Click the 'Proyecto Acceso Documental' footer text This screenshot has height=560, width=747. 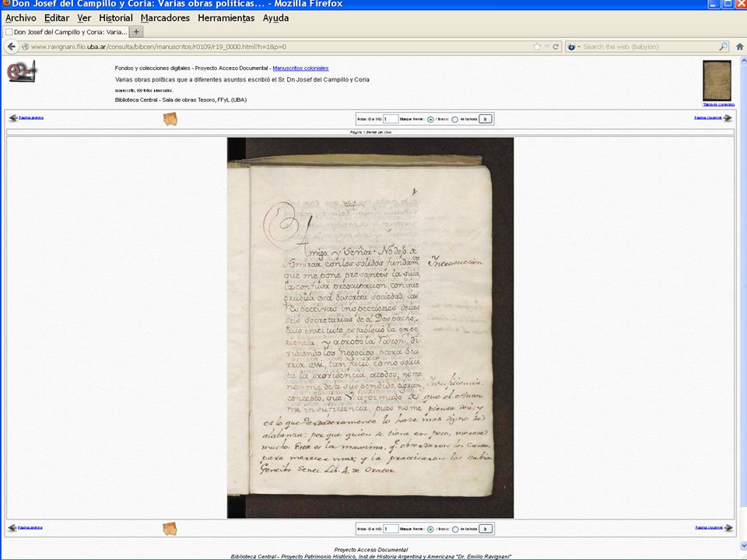[370, 550]
